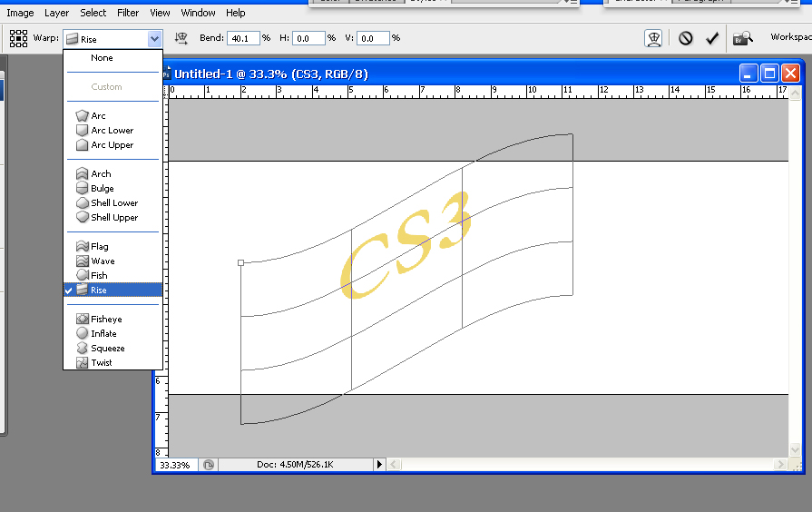812x512 pixels.
Task: Open the Select menu
Action: tap(93, 13)
